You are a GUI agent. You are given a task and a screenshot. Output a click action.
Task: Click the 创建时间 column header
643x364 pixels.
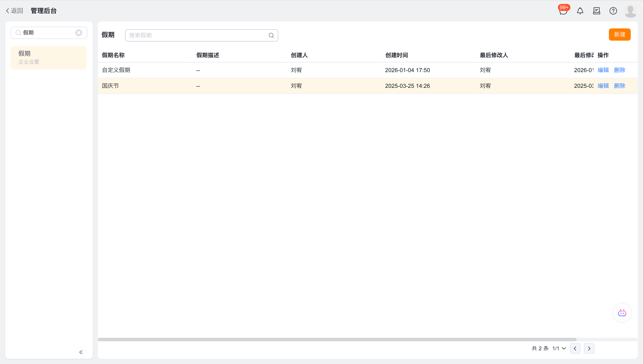tap(397, 55)
